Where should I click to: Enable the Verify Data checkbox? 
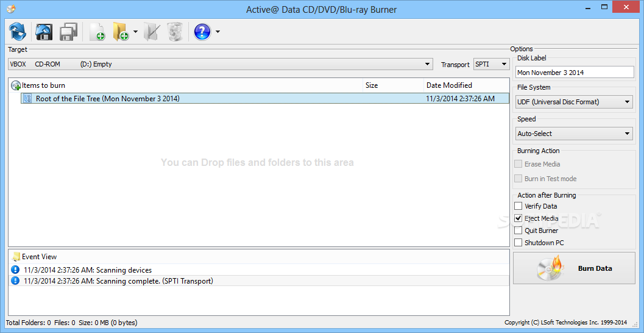(518, 206)
